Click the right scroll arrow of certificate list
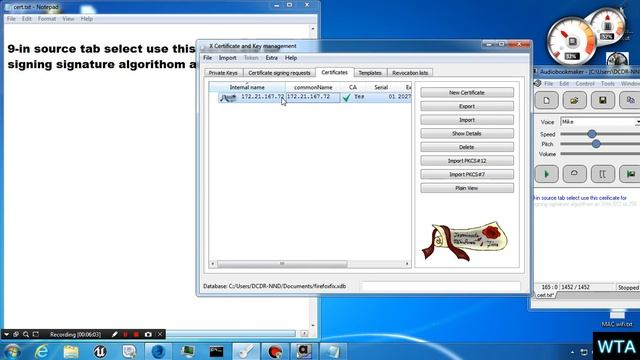 pyautogui.click(x=407, y=264)
